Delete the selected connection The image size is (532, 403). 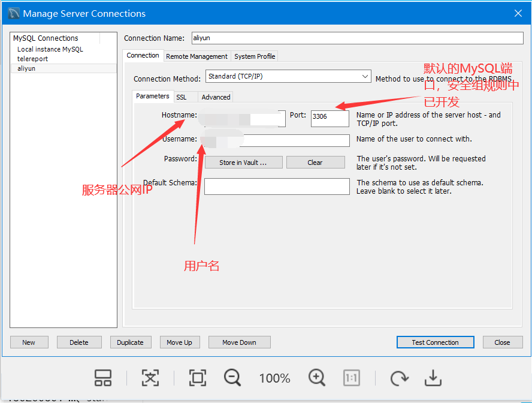tap(79, 342)
